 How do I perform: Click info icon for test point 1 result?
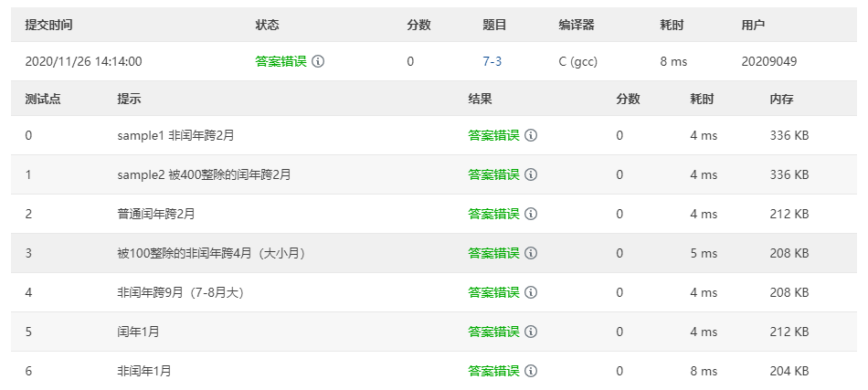pos(531,174)
